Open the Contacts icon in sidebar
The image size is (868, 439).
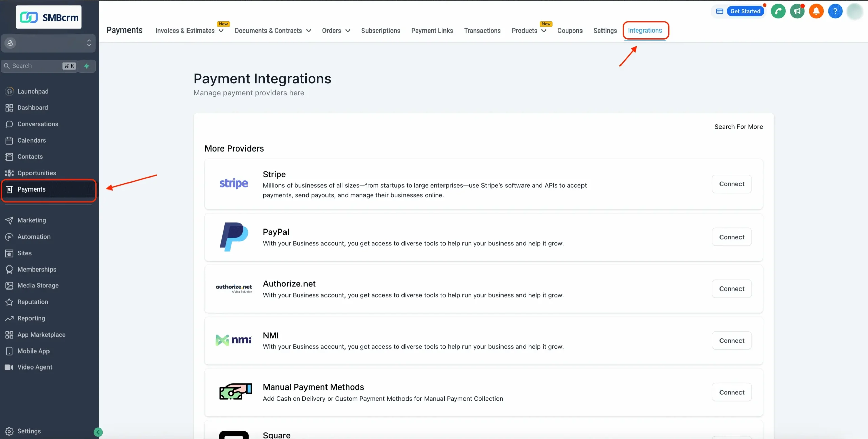point(9,157)
